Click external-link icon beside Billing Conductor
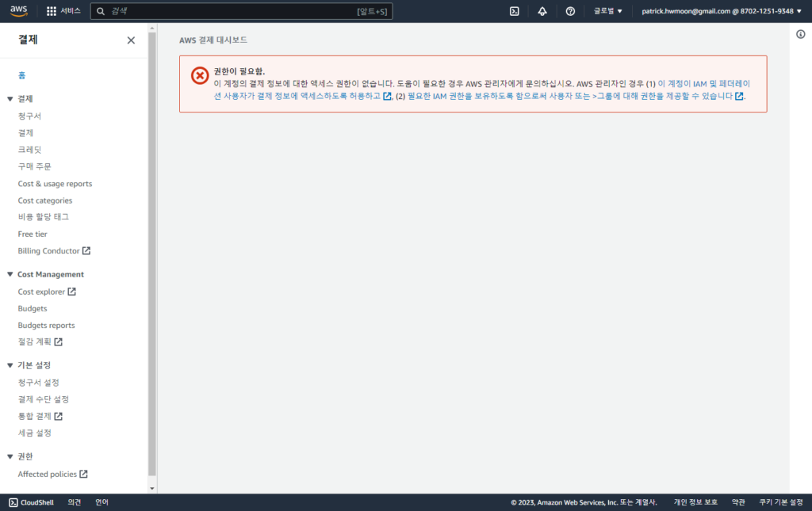 (x=86, y=251)
